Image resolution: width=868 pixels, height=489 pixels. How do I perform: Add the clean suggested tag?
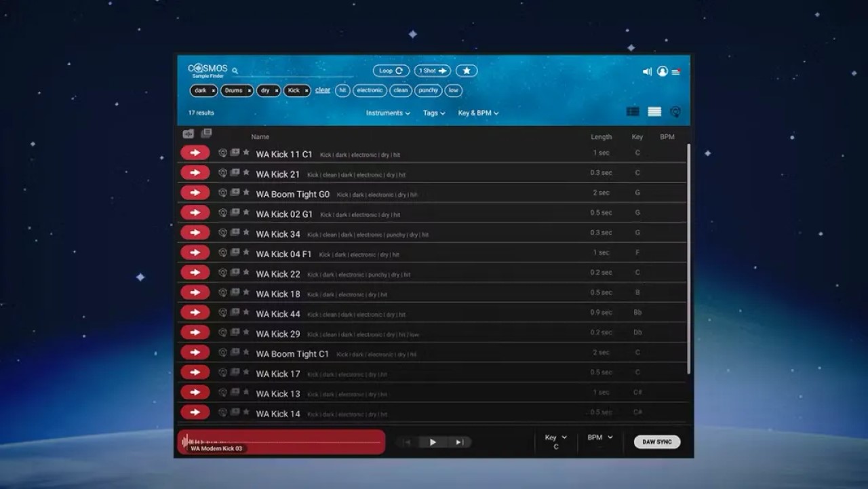401,90
